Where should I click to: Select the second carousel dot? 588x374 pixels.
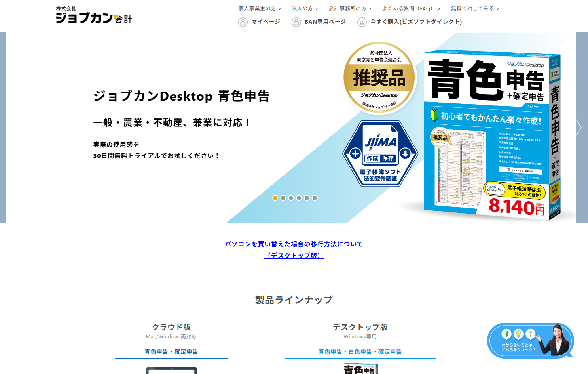[283, 198]
